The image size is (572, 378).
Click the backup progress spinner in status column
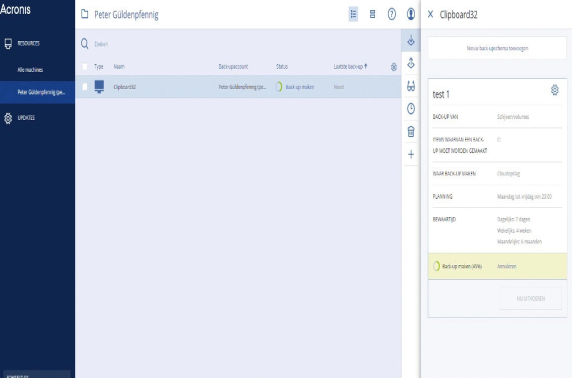pyautogui.click(x=279, y=87)
